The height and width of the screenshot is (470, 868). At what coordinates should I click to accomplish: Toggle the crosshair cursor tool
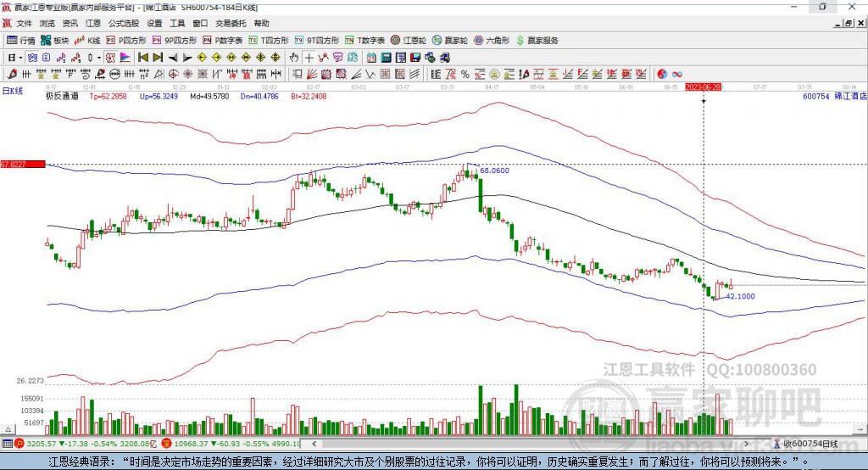point(309,58)
